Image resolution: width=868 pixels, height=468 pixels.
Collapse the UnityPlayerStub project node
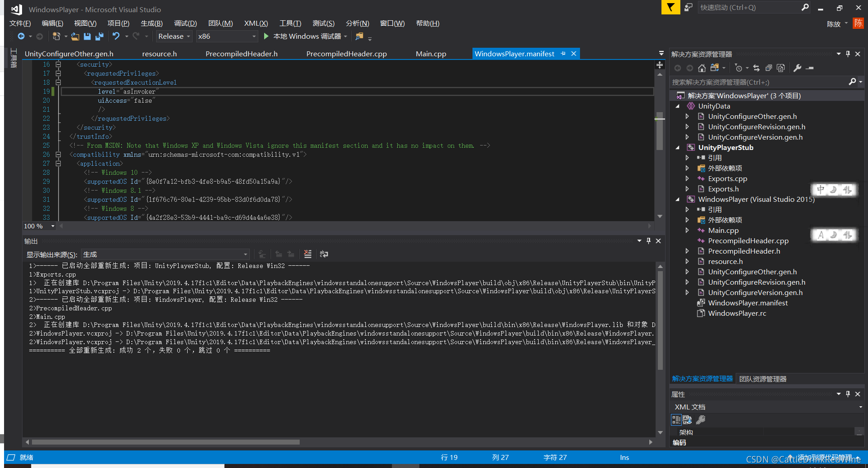[678, 148]
